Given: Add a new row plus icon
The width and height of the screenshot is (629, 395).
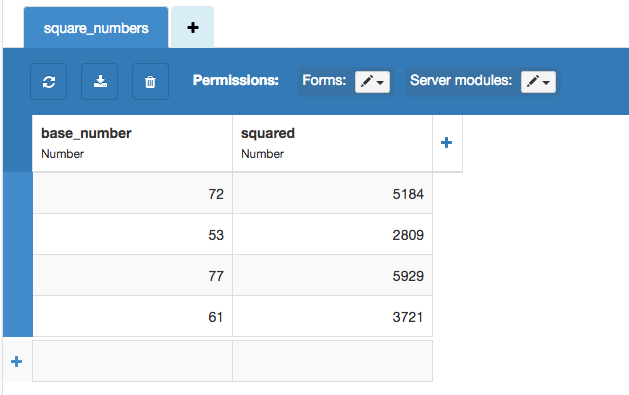Looking at the screenshot, I should pos(16,361).
